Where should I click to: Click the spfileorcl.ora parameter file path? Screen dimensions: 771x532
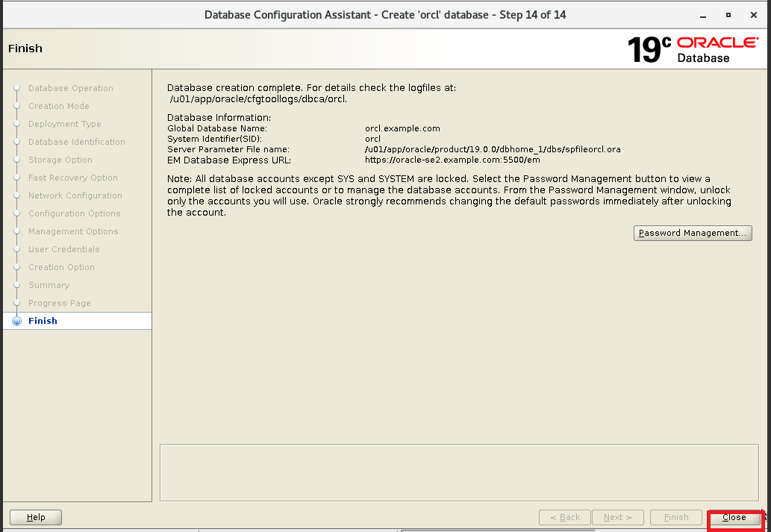493,149
